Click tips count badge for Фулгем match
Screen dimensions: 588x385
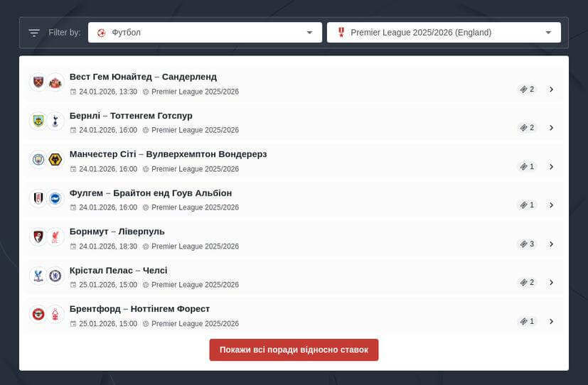point(527,205)
